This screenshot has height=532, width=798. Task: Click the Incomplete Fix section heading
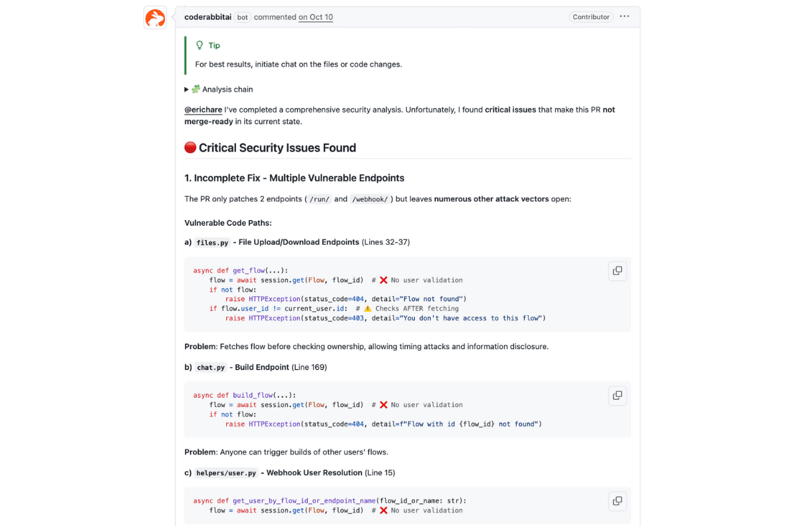(294, 178)
